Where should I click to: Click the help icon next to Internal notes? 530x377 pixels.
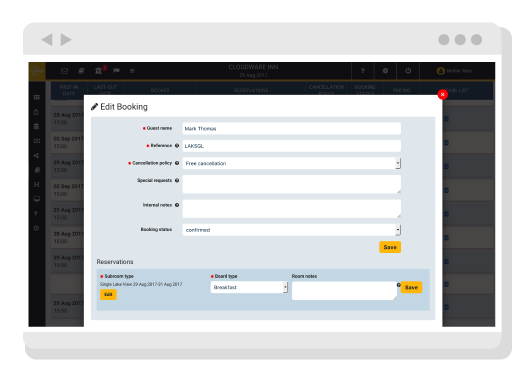pos(177,205)
